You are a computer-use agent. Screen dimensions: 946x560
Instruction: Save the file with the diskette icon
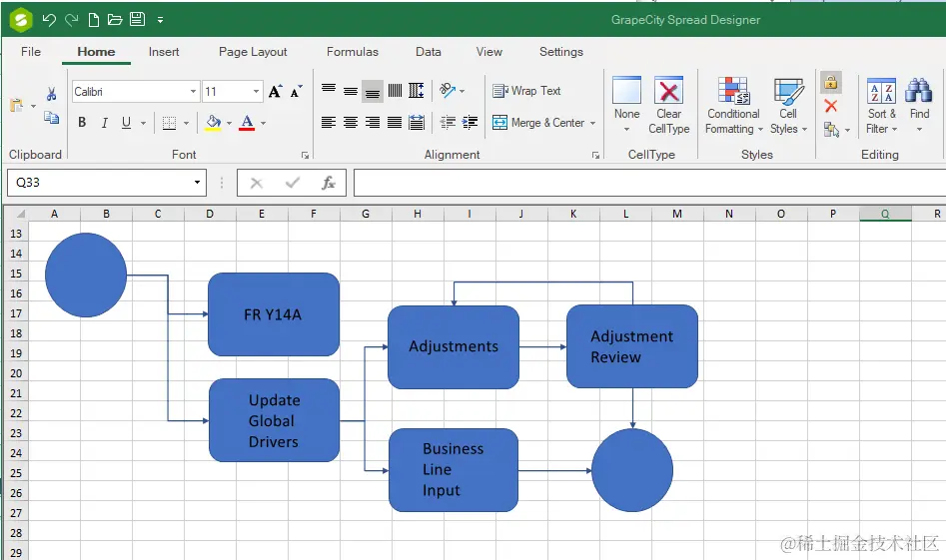point(138,19)
